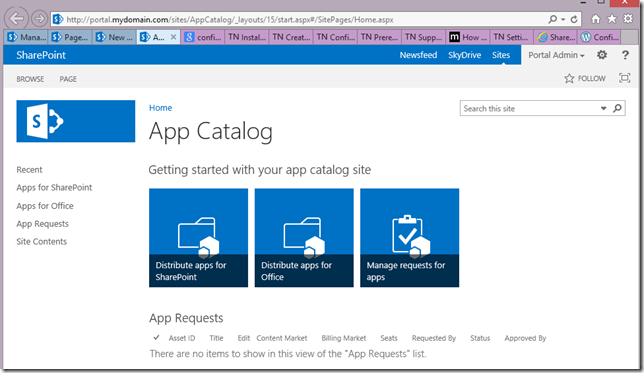Toggle select-all checkmark in App Requests header
Image resolution: width=644 pixels, height=373 pixels.
(x=156, y=338)
